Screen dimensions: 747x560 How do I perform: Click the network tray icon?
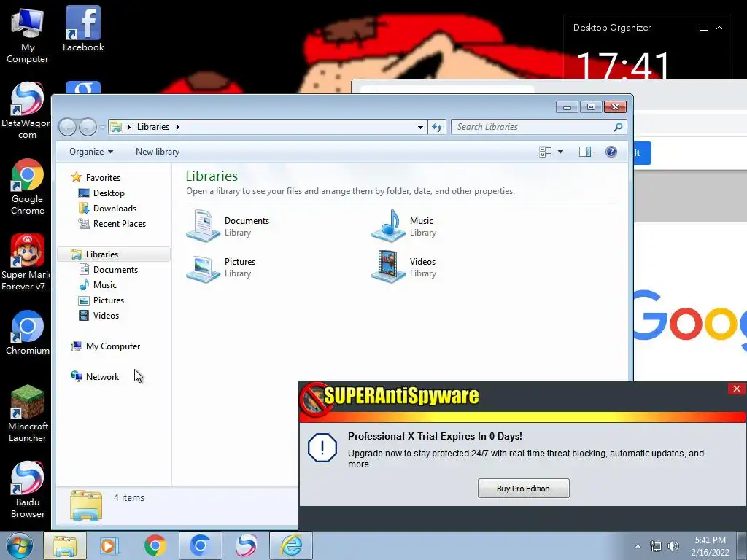pos(656,546)
